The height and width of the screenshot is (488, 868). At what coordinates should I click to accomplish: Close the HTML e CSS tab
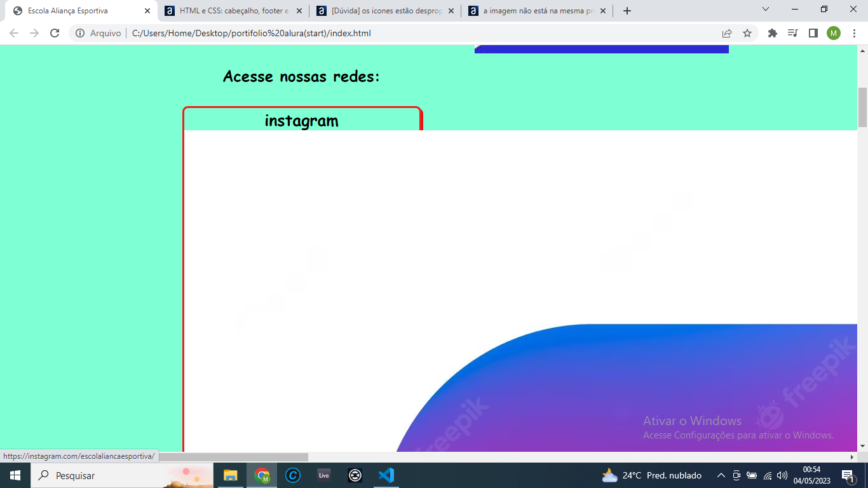pos(299,11)
